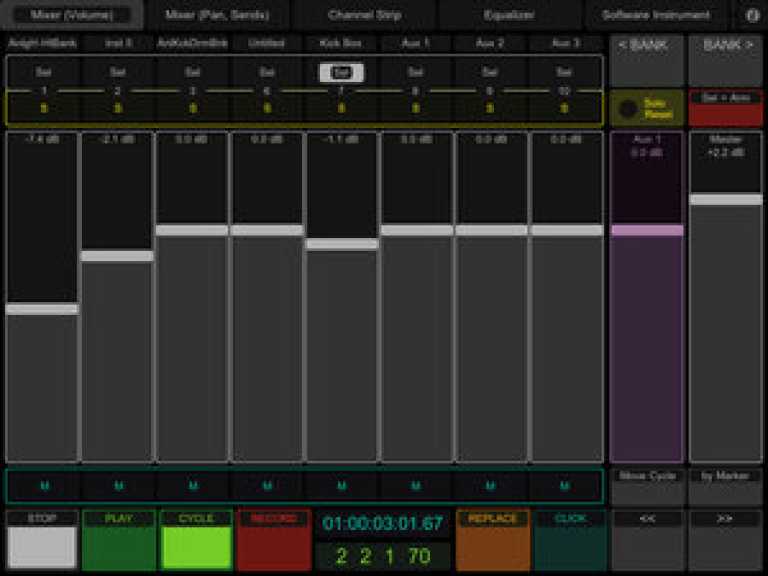
Task: Click the Untitled channel fader handle
Action: [x=267, y=230]
